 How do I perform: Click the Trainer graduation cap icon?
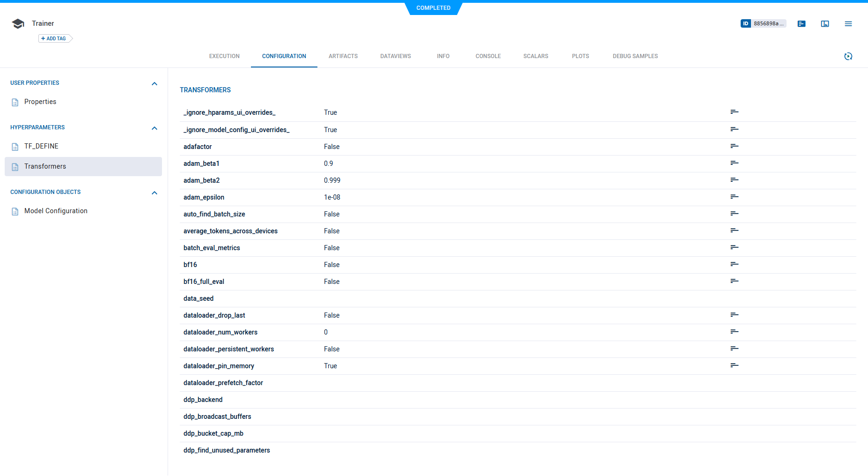[18, 24]
